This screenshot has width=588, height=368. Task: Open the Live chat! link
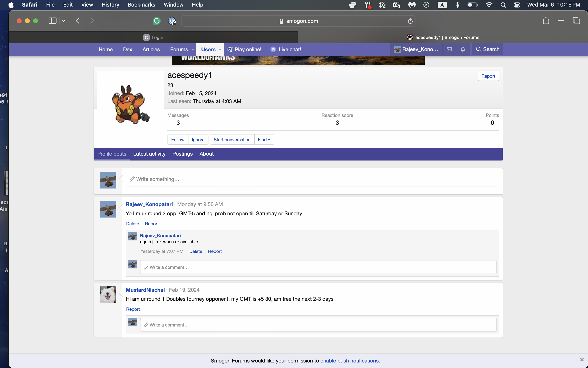pyautogui.click(x=286, y=49)
